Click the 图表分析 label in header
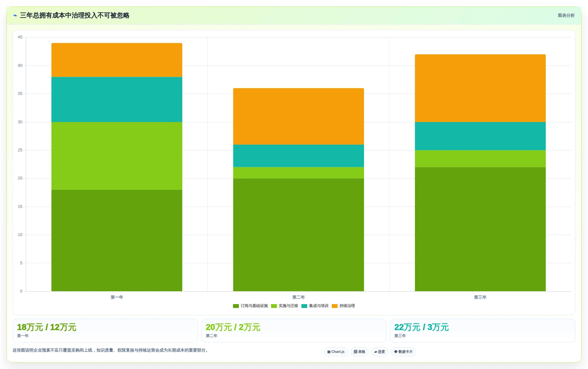Viewport: 588px width, 369px height. click(566, 15)
